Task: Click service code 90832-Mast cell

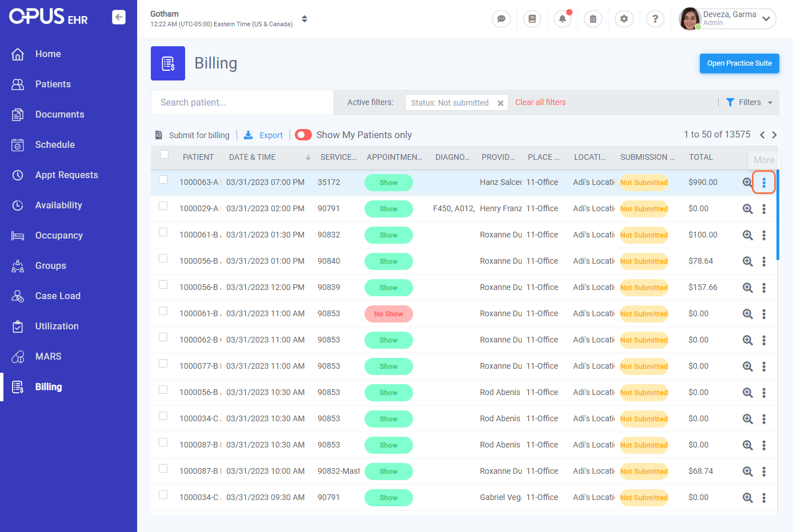Action: click(x=339, y=471)
